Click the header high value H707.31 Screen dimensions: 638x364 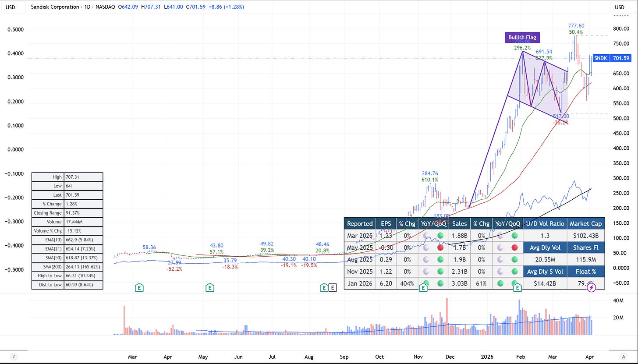151,7
